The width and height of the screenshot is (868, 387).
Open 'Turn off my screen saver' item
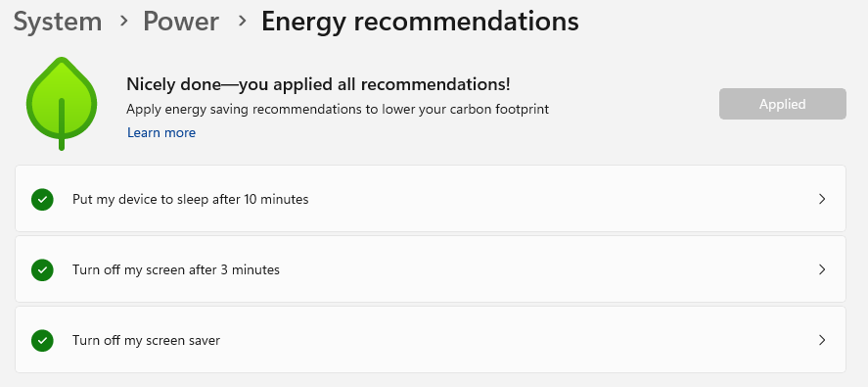tap(431, 340)
